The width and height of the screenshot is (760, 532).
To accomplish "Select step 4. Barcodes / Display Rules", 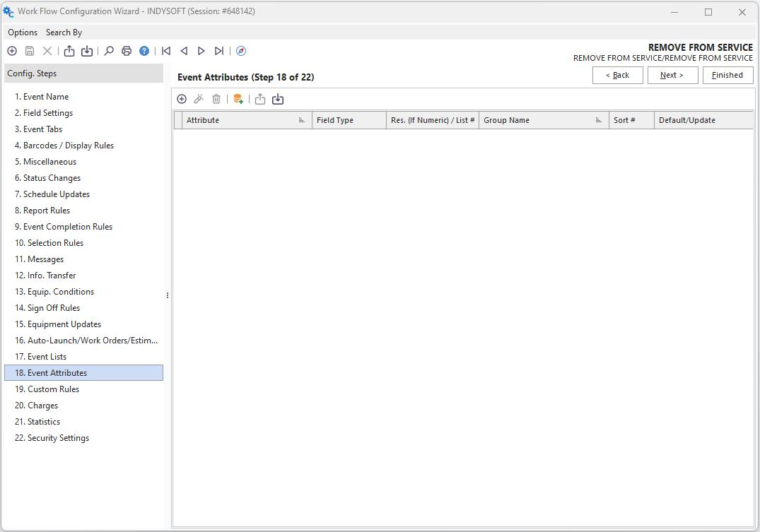I will pyautogui.click(x=83, y=146).
